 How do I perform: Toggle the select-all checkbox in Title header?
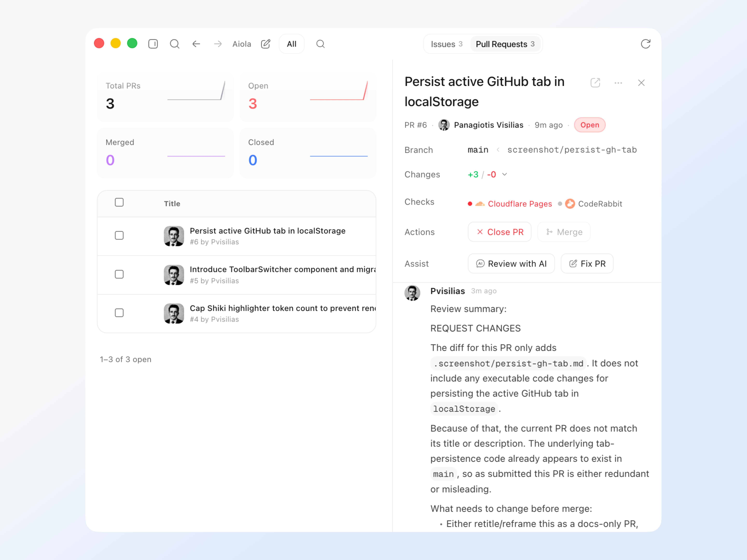coord(119,202)
